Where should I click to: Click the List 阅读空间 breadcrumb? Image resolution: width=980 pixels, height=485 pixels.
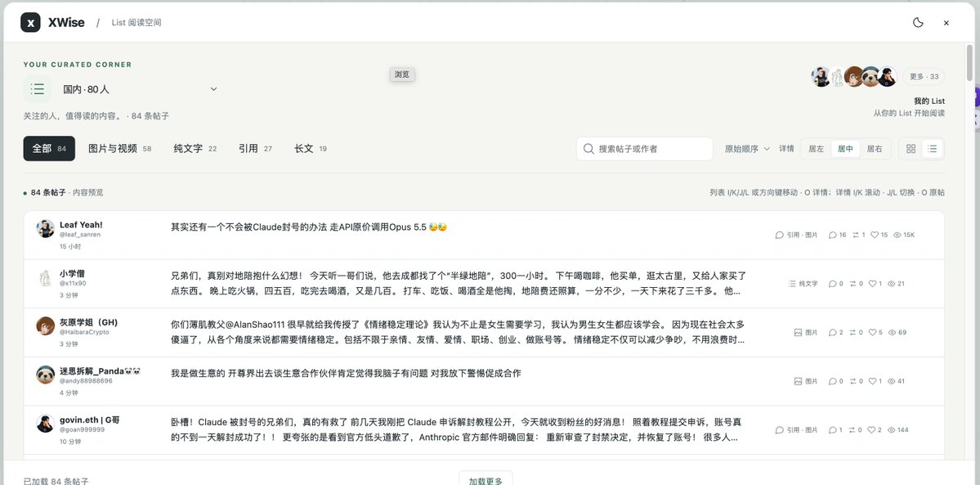tap(136, 23)
